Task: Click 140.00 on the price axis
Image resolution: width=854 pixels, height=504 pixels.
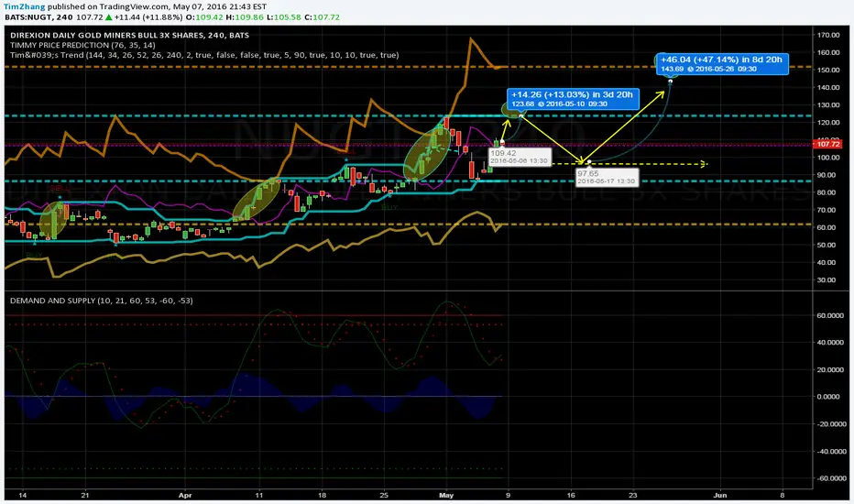Action: click(827, 87)
